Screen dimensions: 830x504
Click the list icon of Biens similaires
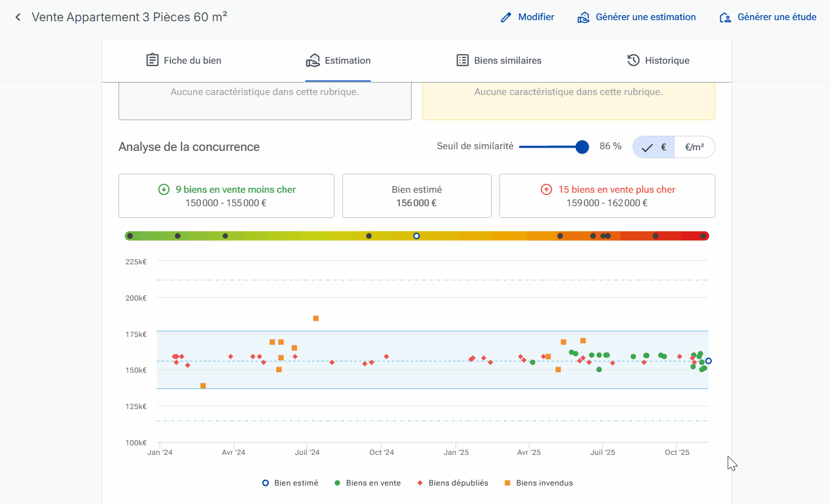point(463,60)
